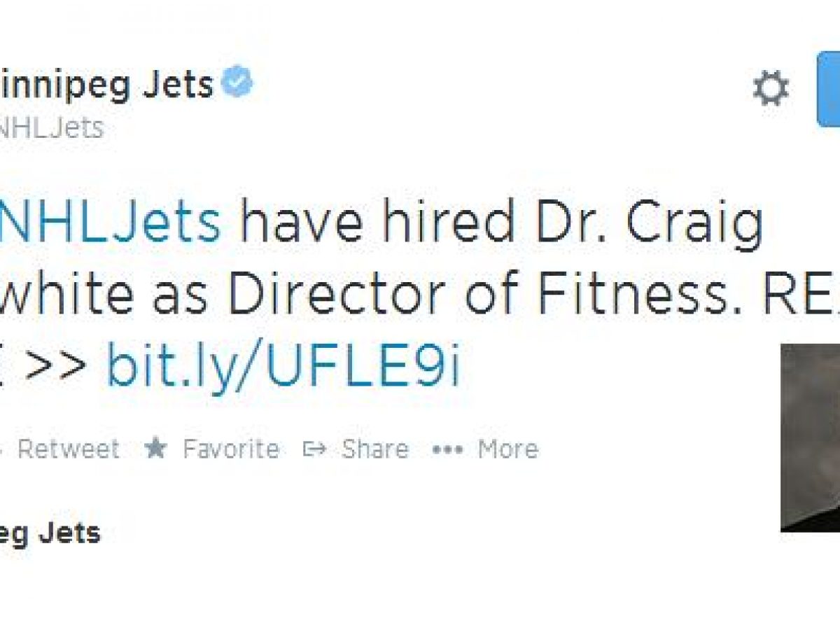Open the photo thumbnail beside the tweet

click(811, 437)
